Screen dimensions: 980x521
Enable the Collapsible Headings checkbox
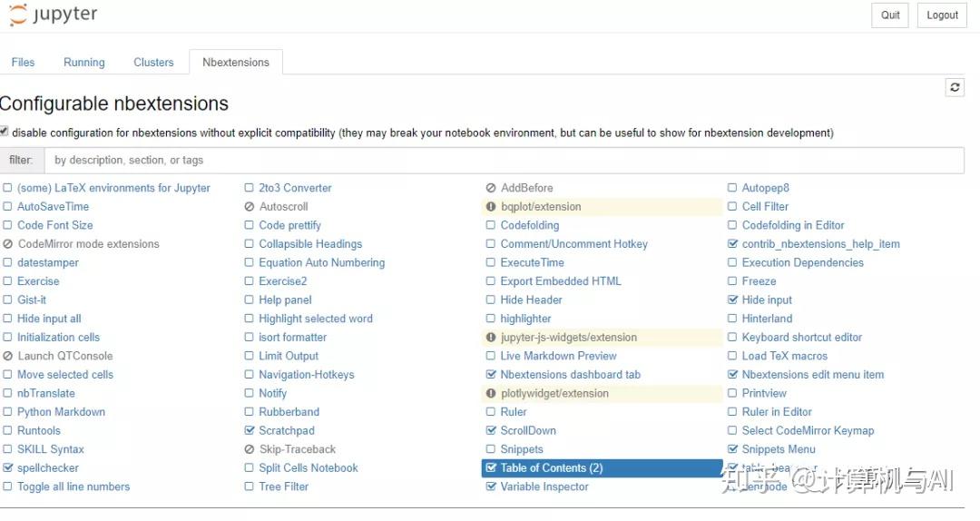[x=250, y=244]
